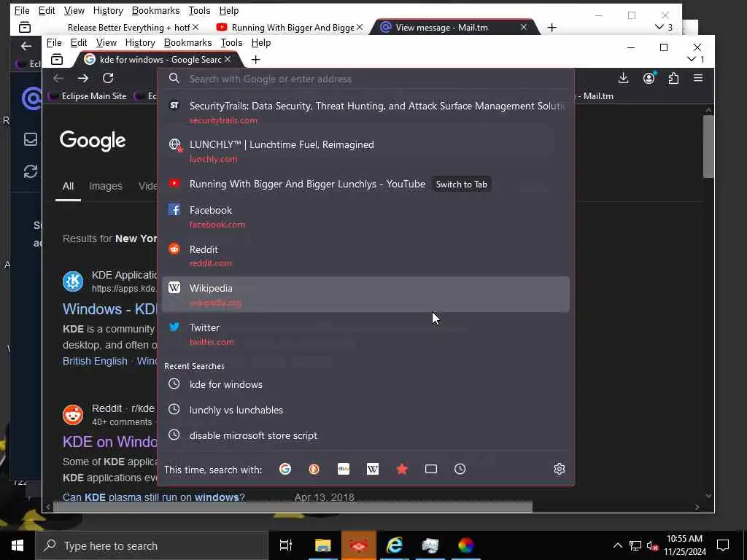Click the horizontal scrollbar at the page bottom
This screenshot has width=747, height=560.
click(x=293, y=507)
